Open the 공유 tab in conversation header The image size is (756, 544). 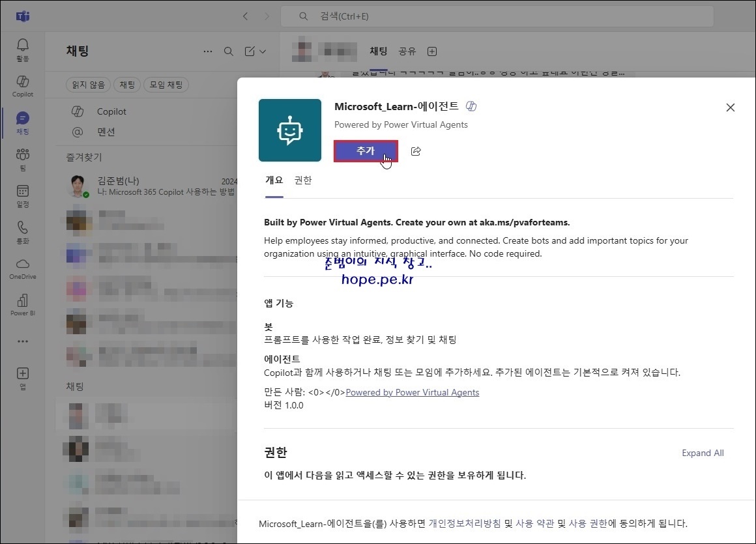tap(407, 51)
